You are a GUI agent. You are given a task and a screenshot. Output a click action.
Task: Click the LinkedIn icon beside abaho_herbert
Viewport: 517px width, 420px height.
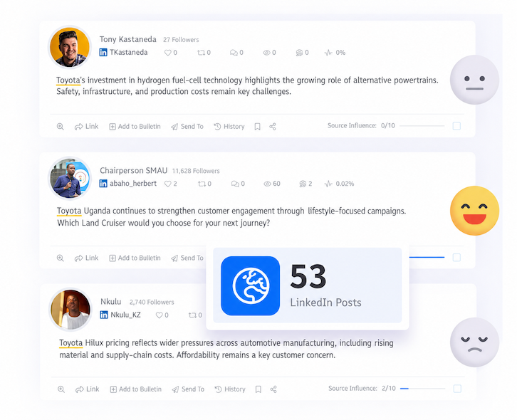[x=103, y=184]
